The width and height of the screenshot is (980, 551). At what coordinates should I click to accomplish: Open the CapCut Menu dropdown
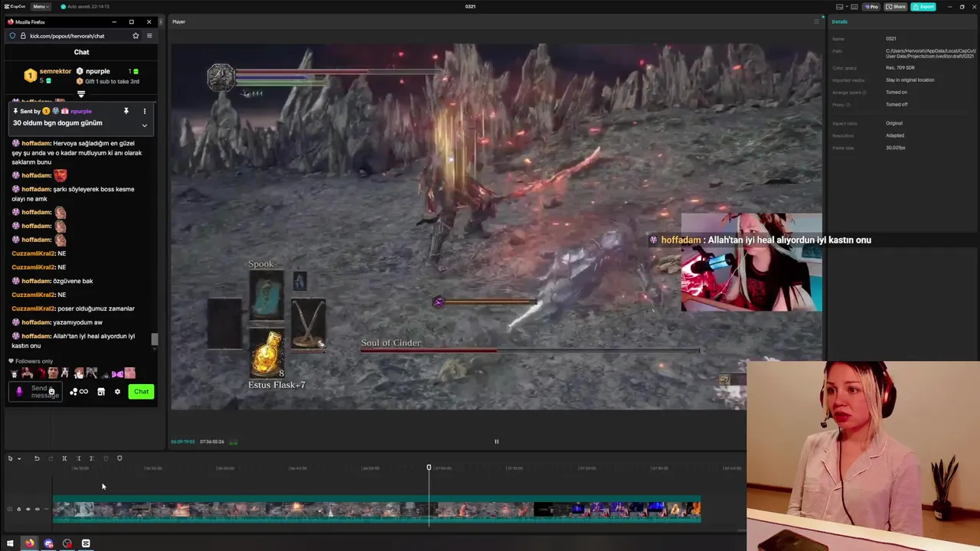(41, 6)
